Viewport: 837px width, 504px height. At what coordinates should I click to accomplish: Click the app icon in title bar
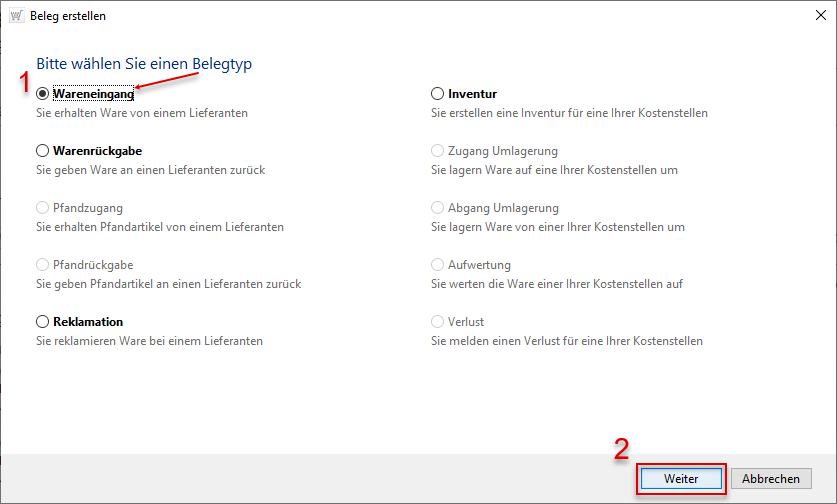[x=16, y=16]
